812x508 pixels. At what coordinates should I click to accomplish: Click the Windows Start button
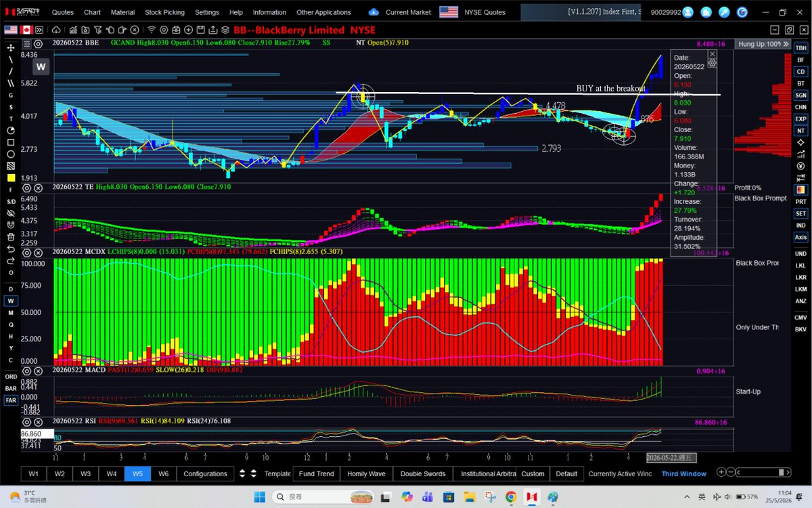[x=260, y=497]
